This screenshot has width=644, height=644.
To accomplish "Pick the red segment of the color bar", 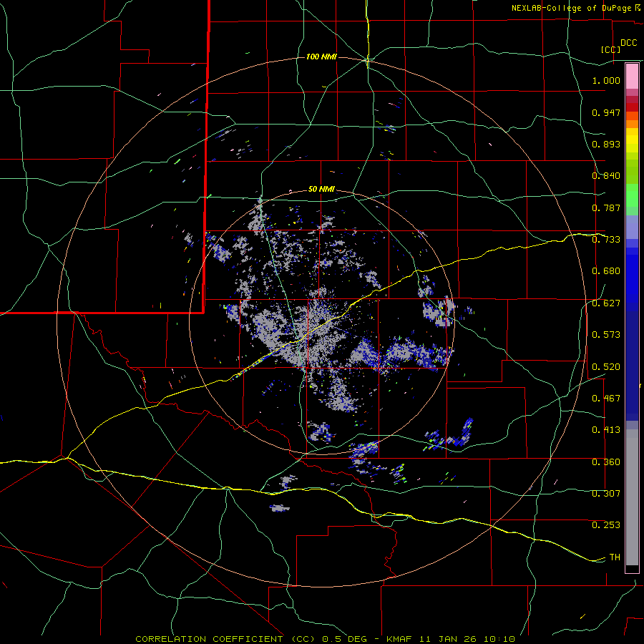I will pos(632,107).
